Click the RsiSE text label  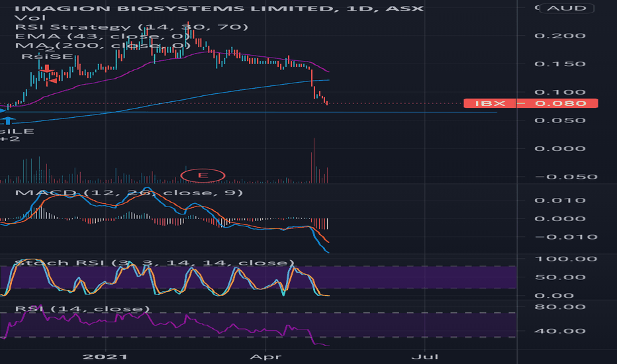tap(47, 57)
